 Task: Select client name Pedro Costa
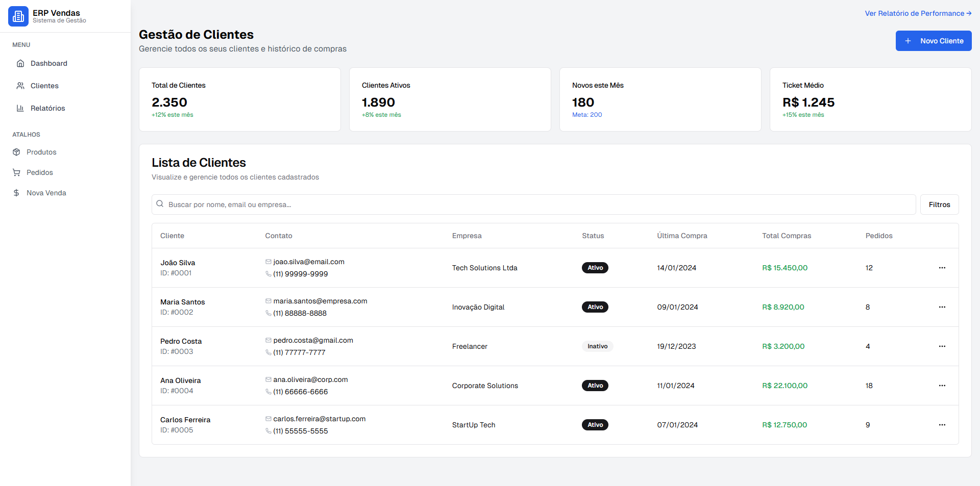click(x=181, y=341)
